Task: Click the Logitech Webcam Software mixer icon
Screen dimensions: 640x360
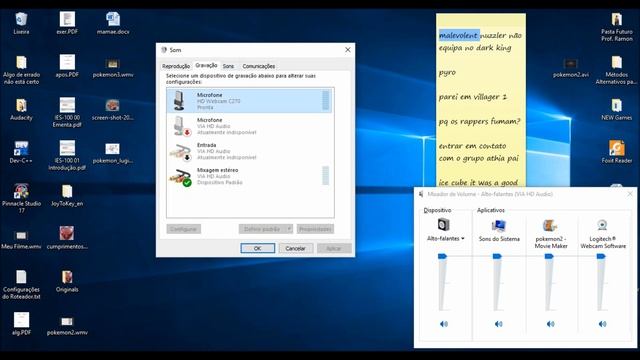Action: click(602, 225)
